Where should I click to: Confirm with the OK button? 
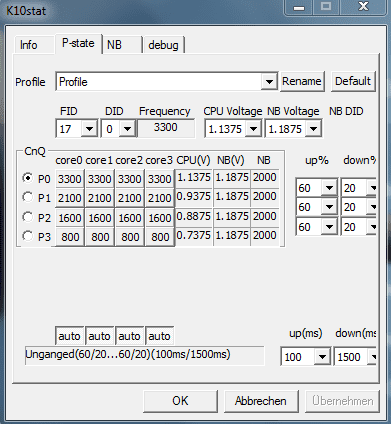point(180,401)
